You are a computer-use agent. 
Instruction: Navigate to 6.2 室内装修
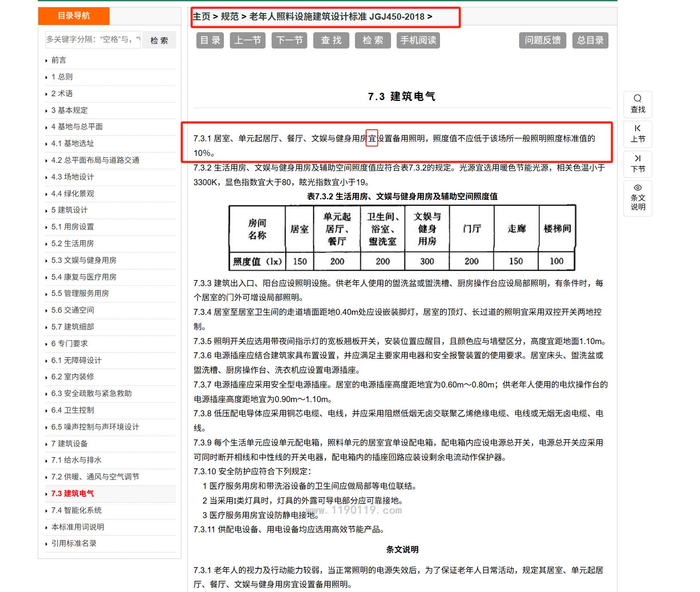pos(73,377)
